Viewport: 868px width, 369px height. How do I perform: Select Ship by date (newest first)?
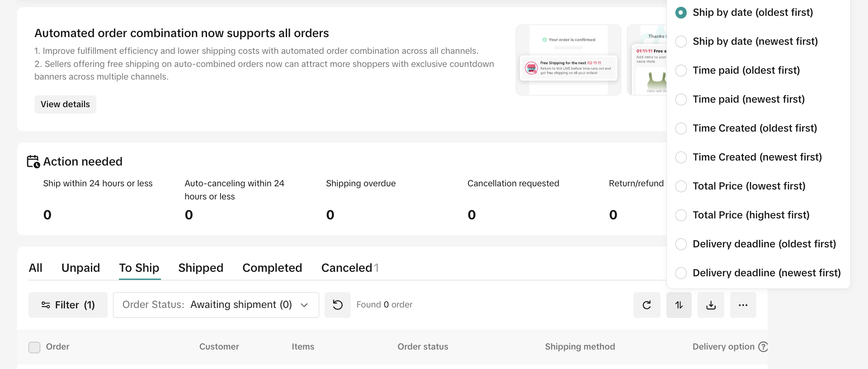pos(681,42)
